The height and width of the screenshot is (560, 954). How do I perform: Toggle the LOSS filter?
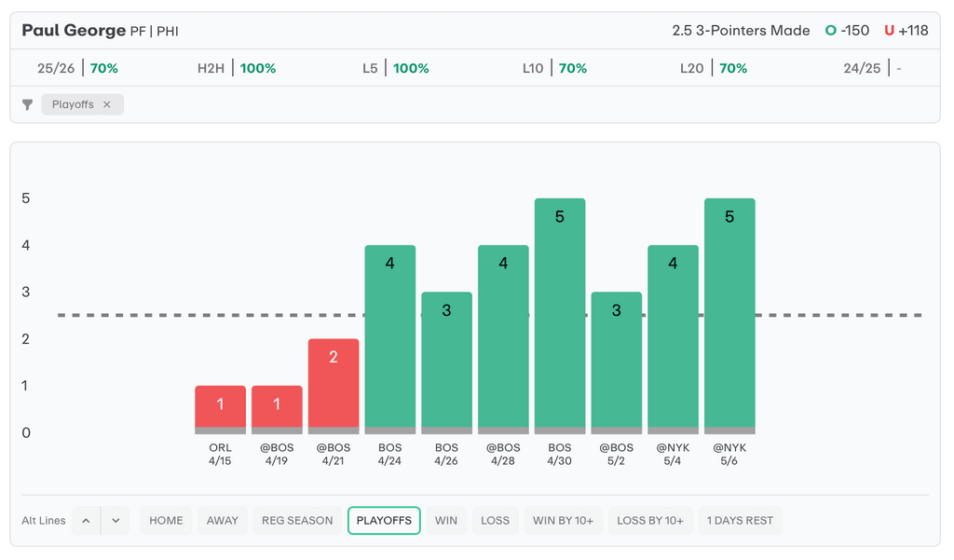point(496,521)
